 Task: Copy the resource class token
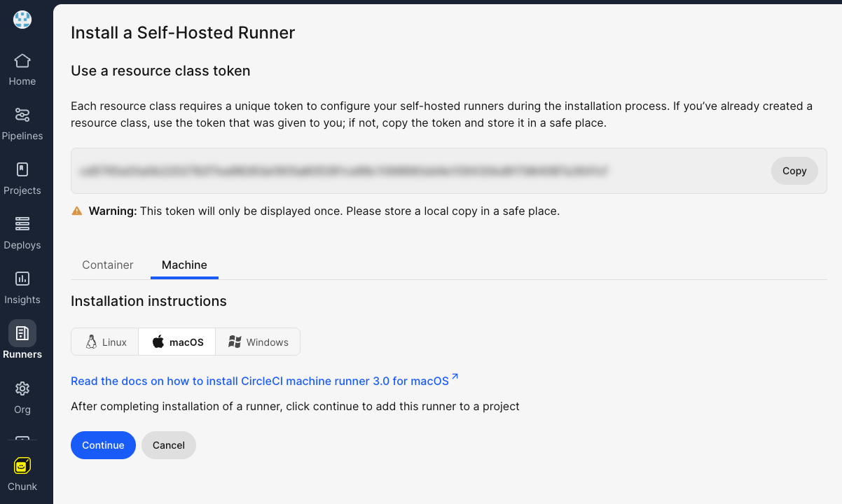pyautogui.click(x=794, y=171)
